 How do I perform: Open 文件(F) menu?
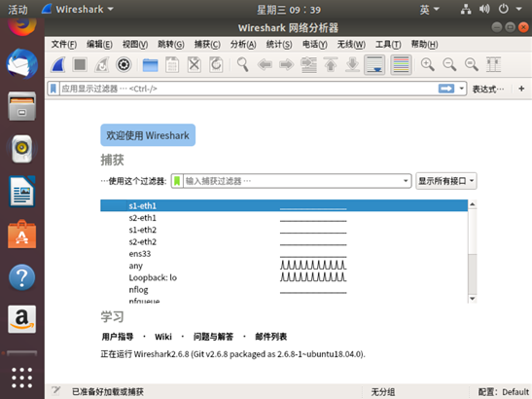(64, 44)
